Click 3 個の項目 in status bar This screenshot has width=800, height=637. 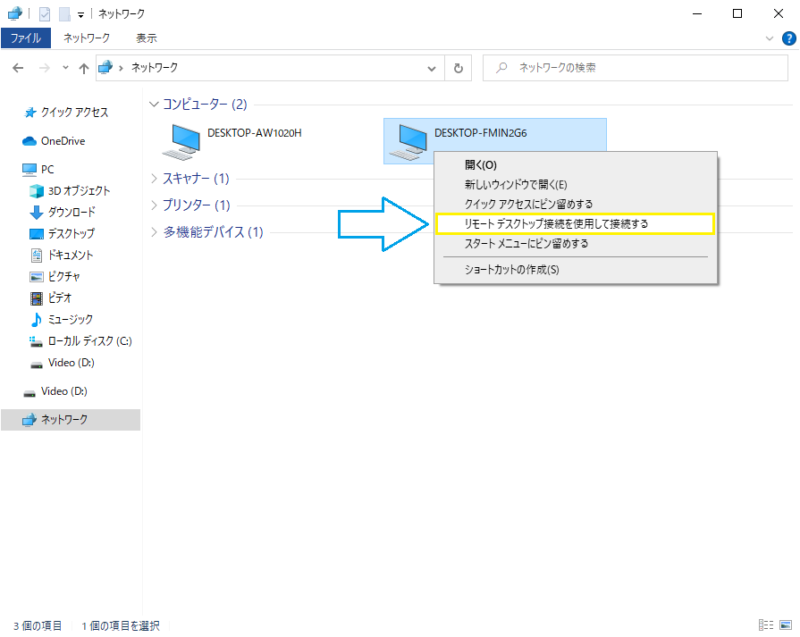pyautogui.click(x=38, y=626)
